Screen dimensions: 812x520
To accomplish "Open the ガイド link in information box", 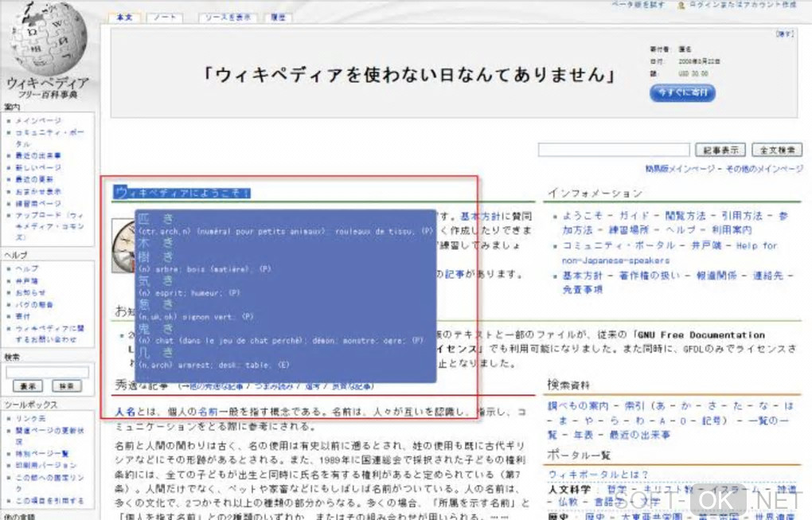I will pyautogui.click(x=634, y=216).
